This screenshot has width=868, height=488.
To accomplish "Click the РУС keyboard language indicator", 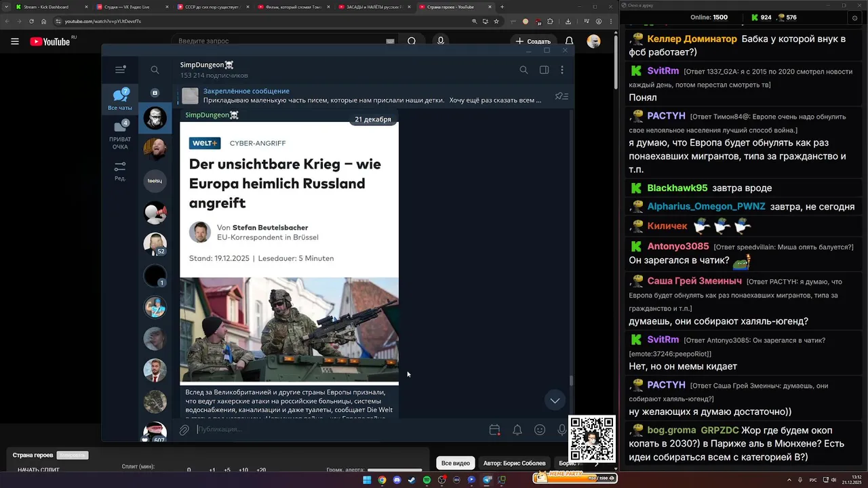I will (x=813, y=480).
